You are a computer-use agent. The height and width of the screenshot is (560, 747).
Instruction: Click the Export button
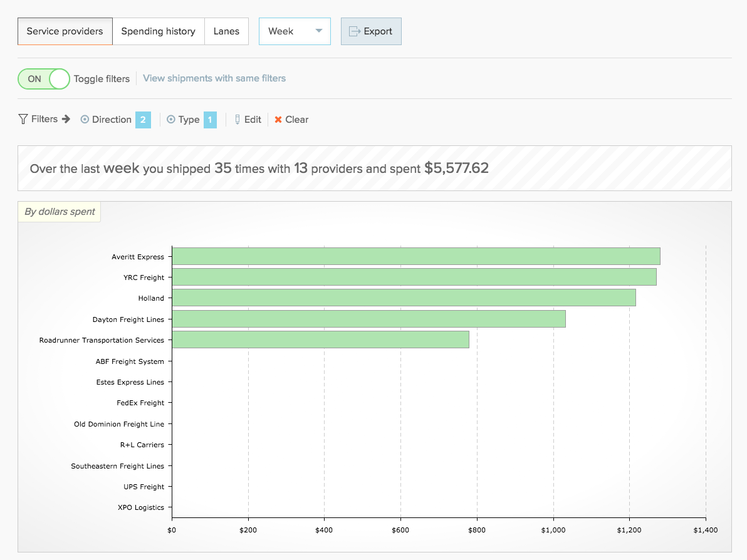click(371, 31)
